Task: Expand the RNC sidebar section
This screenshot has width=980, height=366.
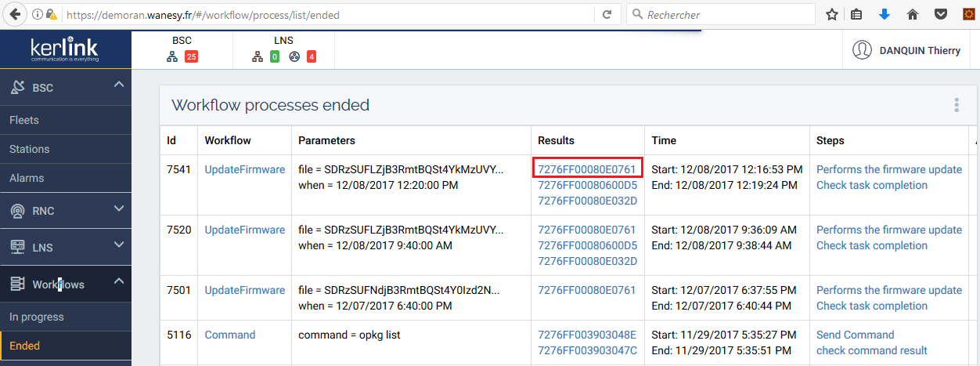Action: (x=119, y=208)
